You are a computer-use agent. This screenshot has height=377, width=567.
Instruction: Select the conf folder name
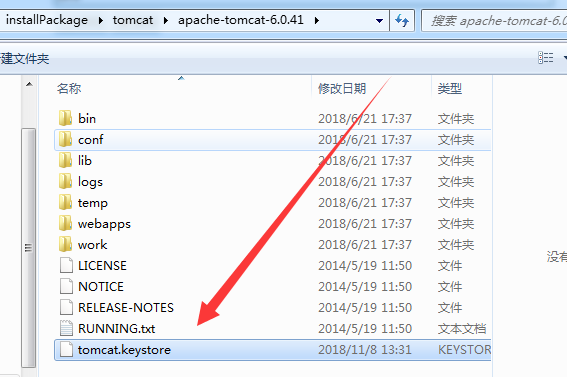coord(90,140)
